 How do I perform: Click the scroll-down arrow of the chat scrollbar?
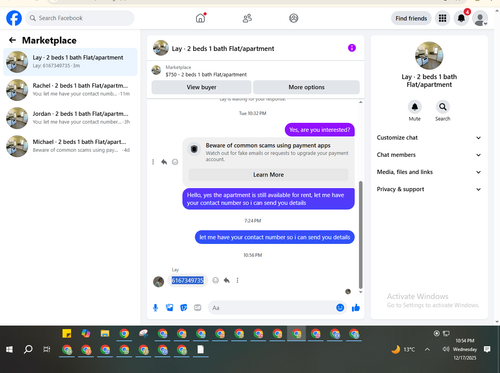click(x=360, y=292)
